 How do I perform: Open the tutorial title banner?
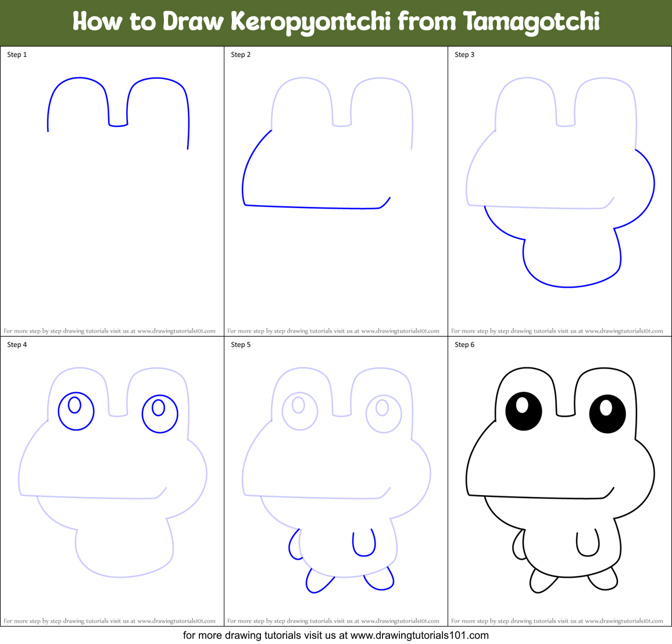(x=336, y=22)
